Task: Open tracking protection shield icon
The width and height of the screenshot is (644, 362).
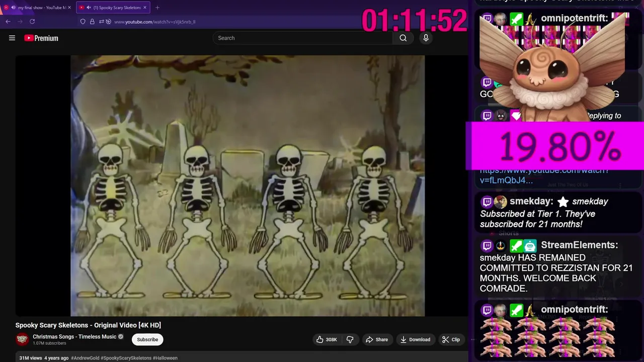Action: (x=83, y=22)
